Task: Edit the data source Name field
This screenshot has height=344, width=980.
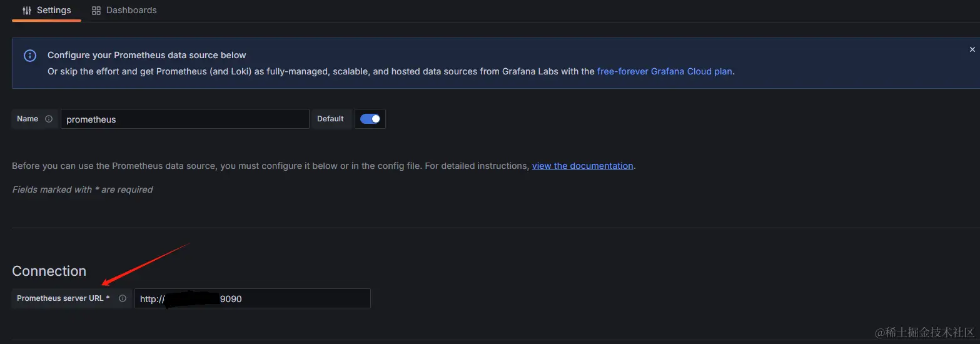Action: (184, 119)
